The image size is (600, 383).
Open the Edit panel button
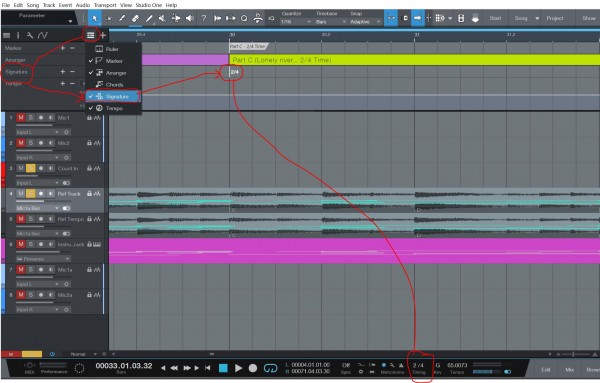click(546, 370)
